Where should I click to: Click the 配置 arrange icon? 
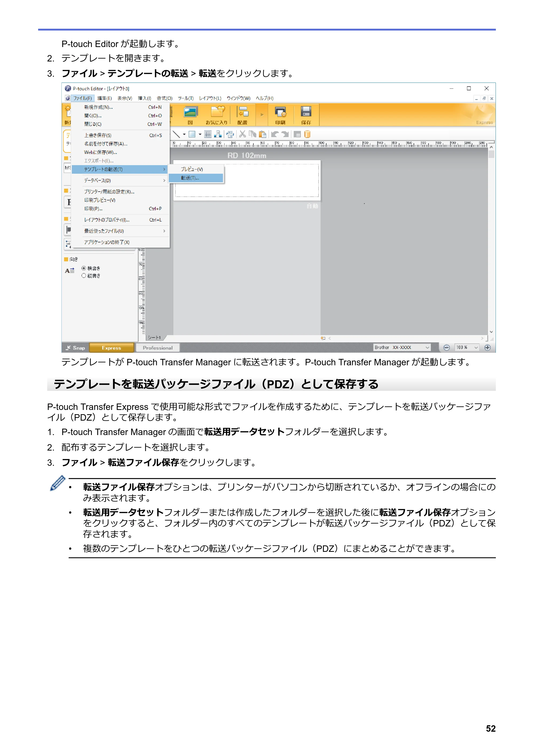coord(243,115)
